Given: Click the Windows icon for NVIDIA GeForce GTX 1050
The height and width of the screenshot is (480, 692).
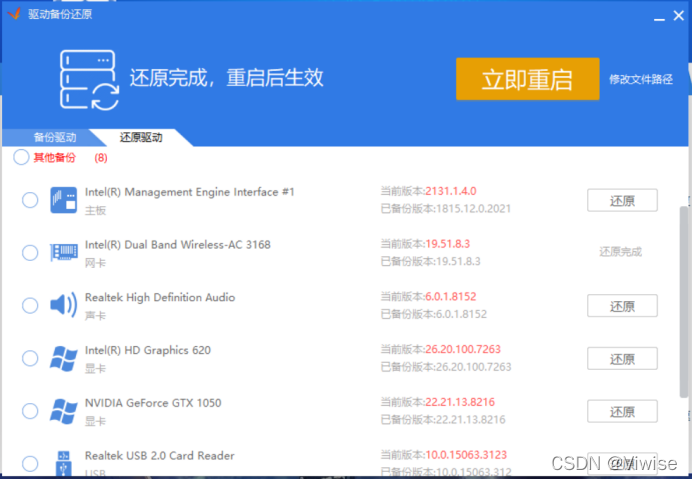Looking at the screenshot, I should pyautogui.click(x=64, y=411).
